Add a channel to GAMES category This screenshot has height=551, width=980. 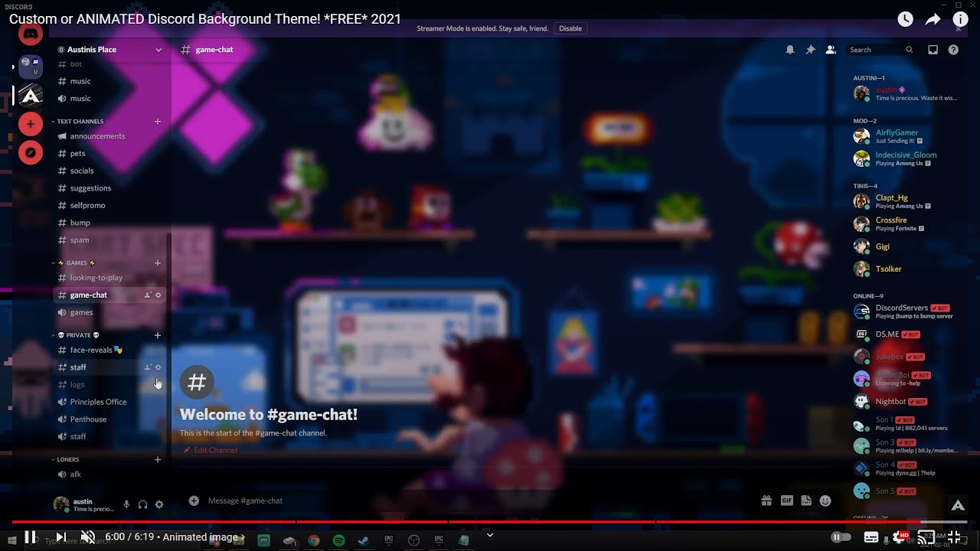click(x=158, y=262)
